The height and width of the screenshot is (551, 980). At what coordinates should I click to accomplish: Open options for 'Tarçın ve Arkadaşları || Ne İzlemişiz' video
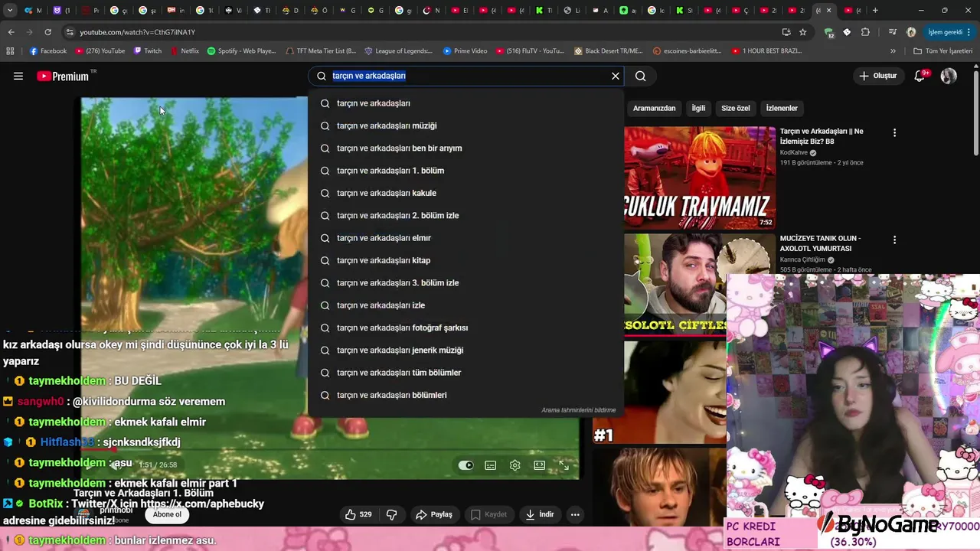point(894,132)
